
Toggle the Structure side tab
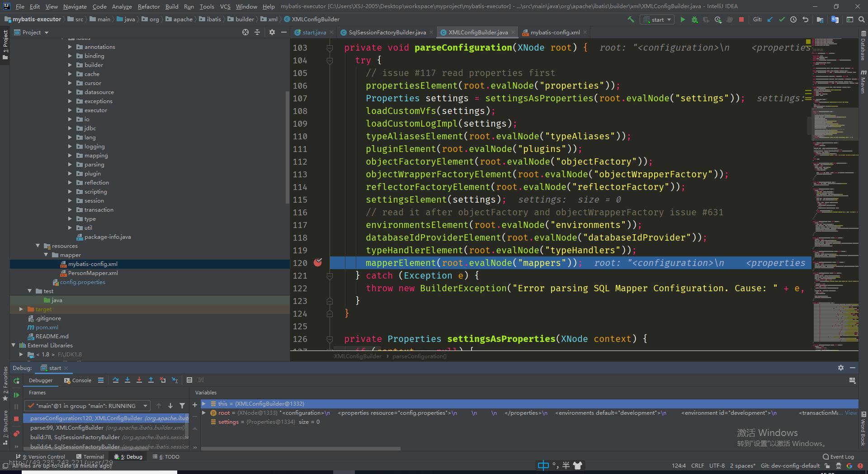(x=5, y=427)
